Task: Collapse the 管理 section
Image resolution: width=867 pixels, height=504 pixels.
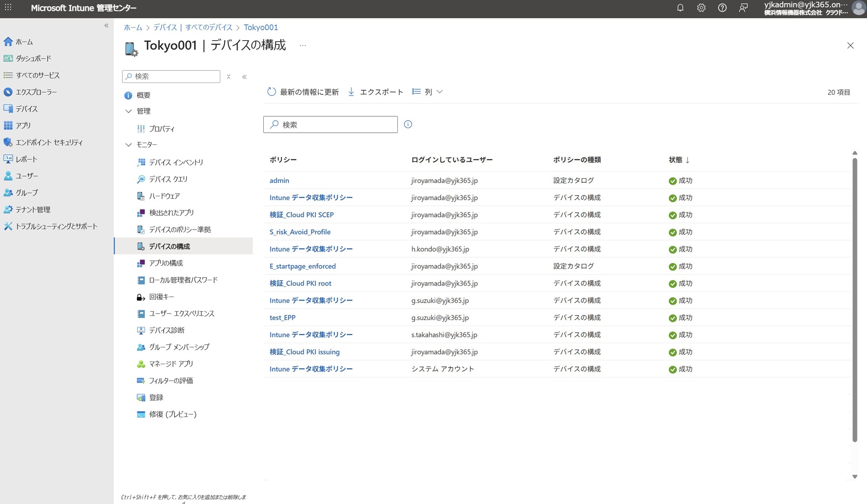Action: click(129, 111)
